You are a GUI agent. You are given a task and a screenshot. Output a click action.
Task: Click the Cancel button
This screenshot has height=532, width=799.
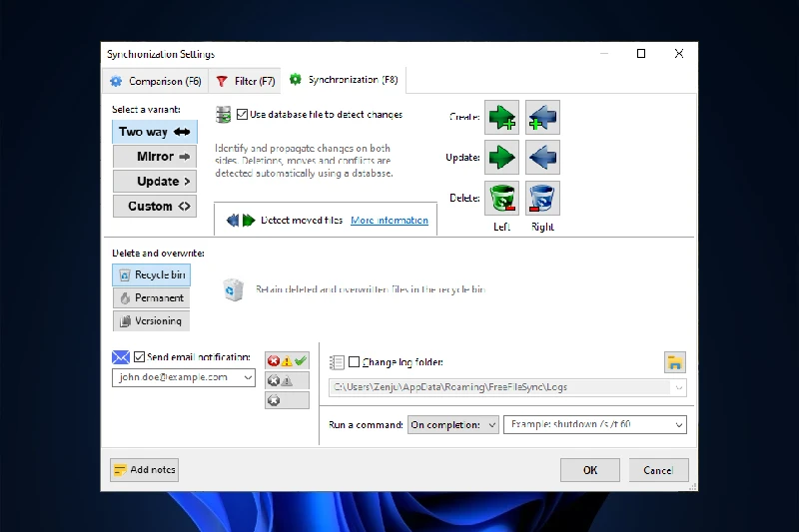coord(658,470)
